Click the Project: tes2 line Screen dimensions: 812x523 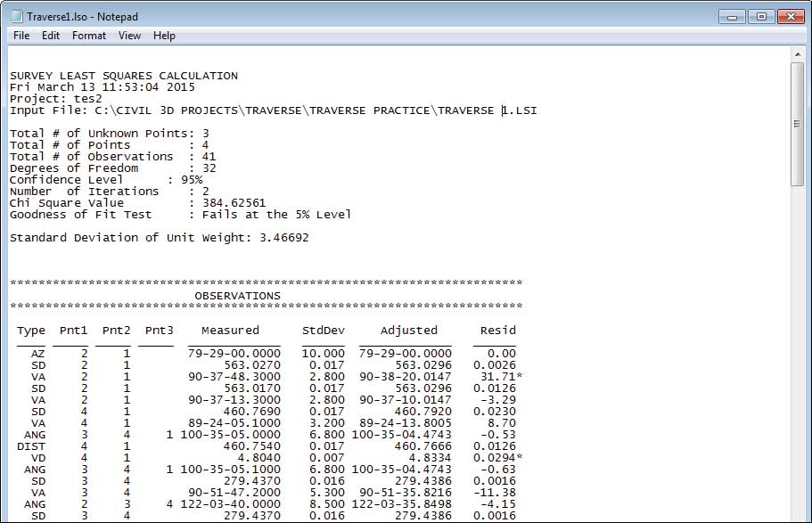pyautogui.click(x=56, y=98)
